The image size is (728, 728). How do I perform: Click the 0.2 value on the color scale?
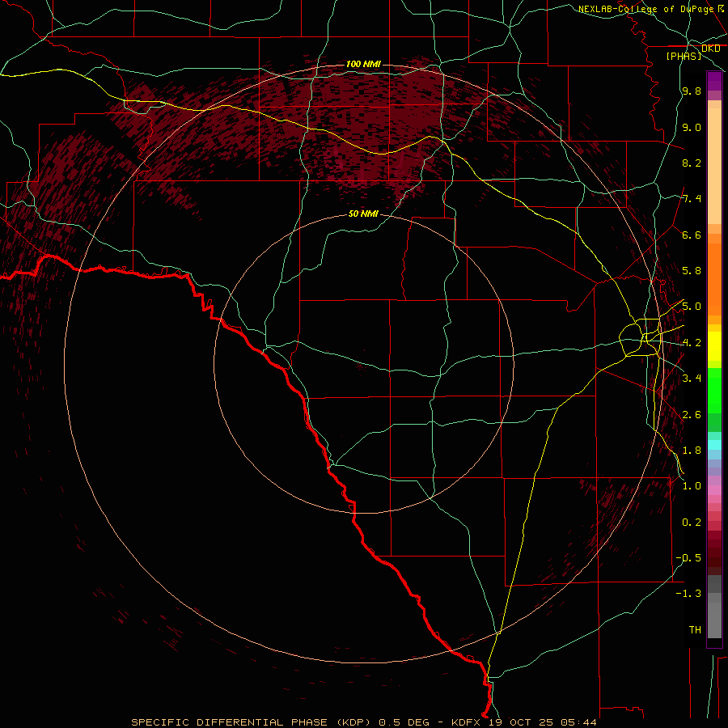[x=692, y=523]
